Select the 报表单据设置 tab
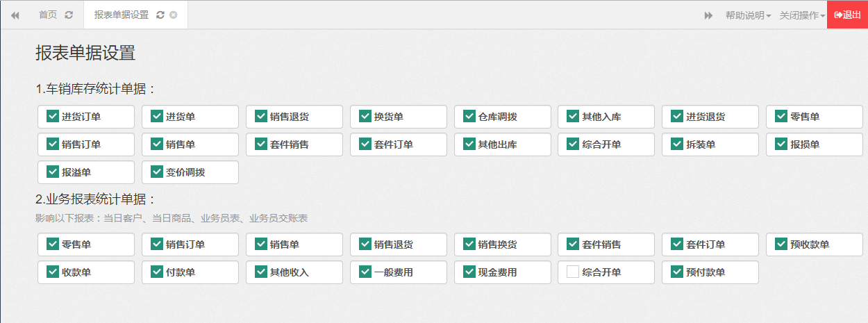 [x=122, y=15]
